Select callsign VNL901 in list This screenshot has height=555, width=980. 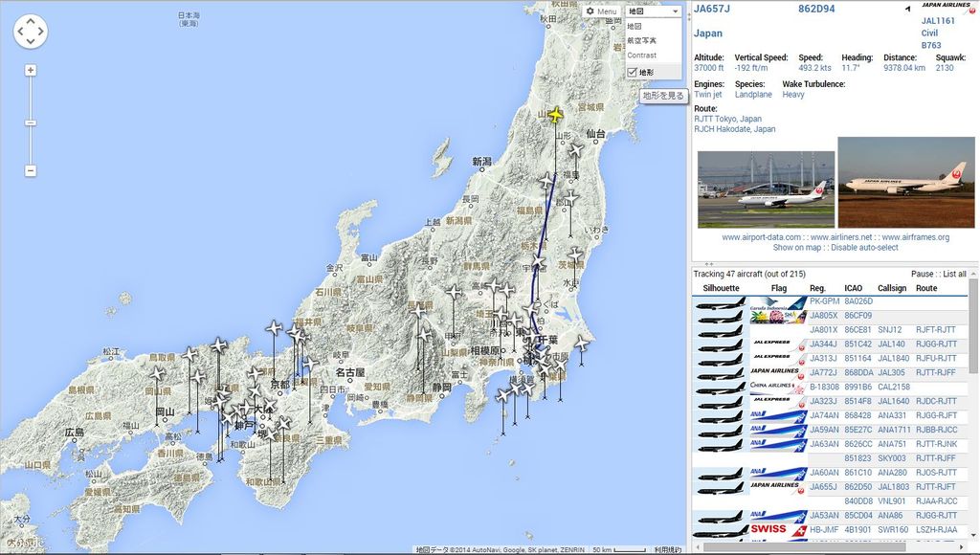click(892, 501)
